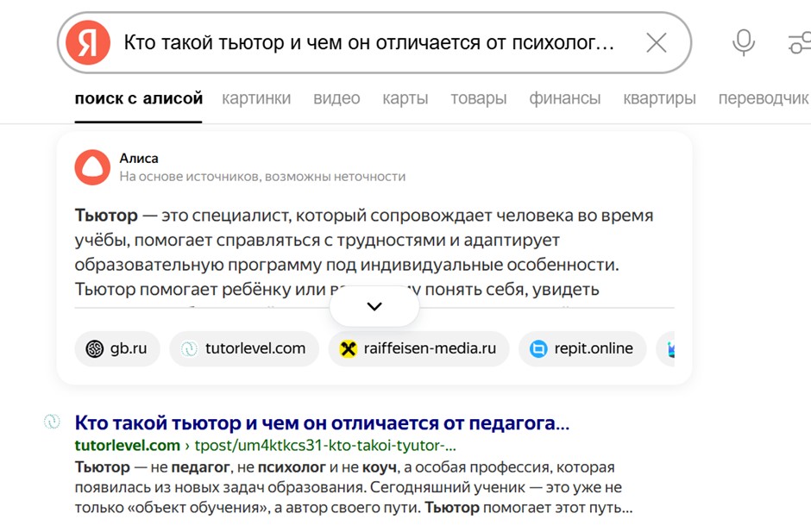Open result «Кто такой тьютор и чем он отличается от педагога»
The image size is (811, 532).
click(322, 422)
